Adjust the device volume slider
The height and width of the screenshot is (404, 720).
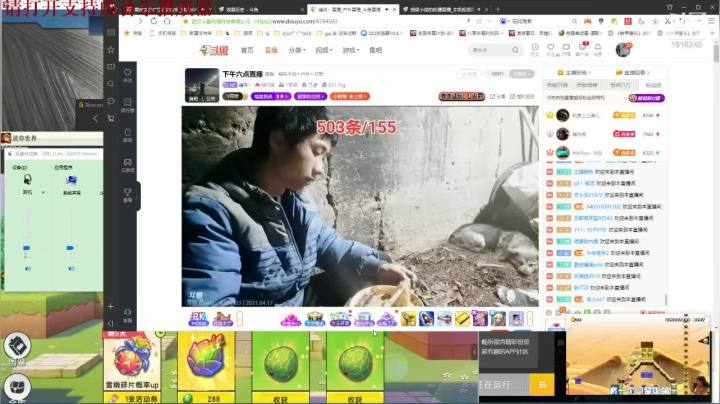pyautogui.click(x=27, y=248)
